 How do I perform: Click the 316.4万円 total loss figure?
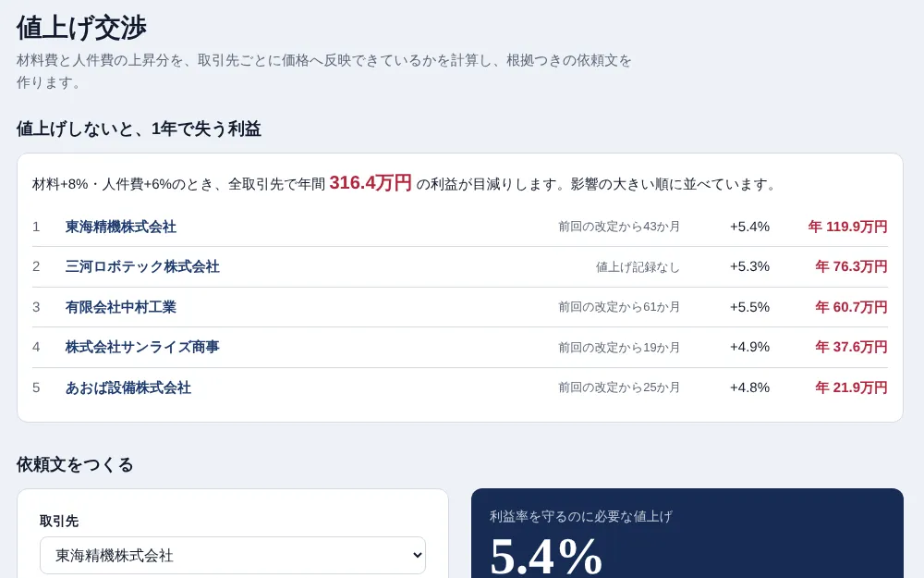[x=371, y=183]
